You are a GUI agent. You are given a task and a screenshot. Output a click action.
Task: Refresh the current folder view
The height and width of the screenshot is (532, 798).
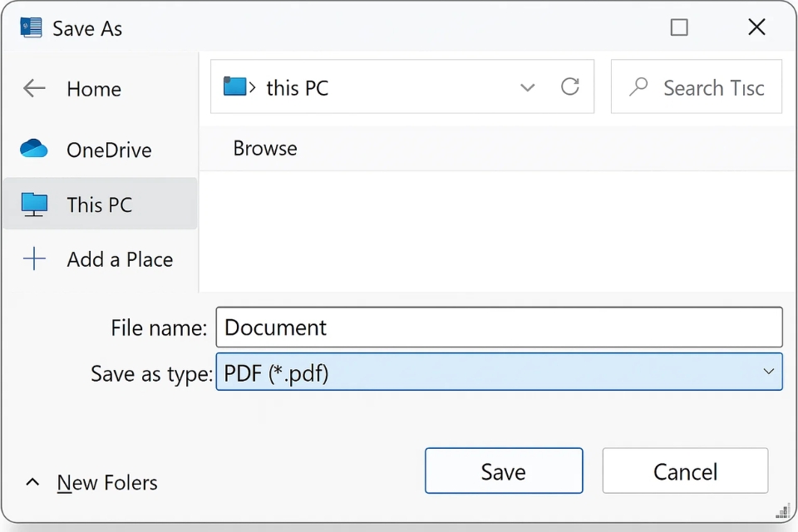click(570, 86)
